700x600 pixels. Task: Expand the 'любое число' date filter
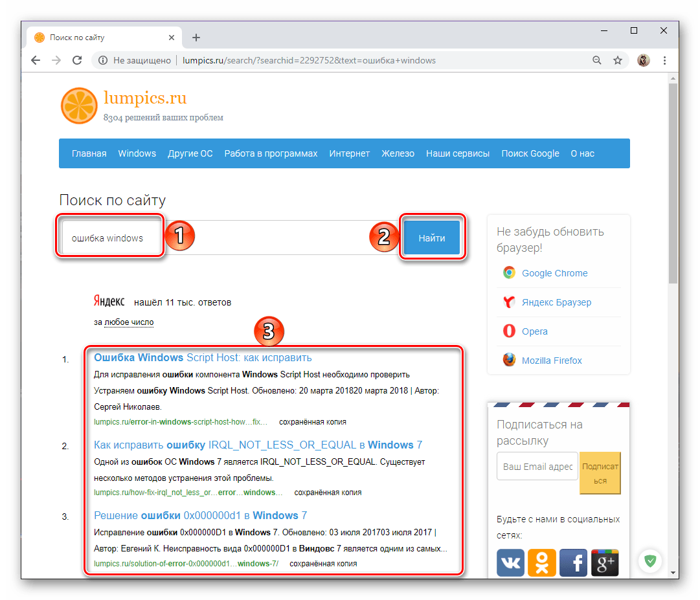(129, 322)
